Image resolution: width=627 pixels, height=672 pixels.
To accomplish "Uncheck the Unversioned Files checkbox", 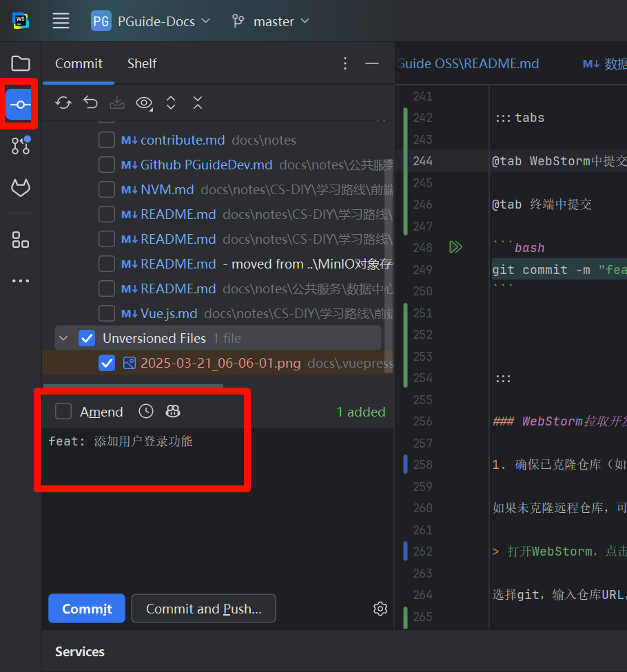I will tap(87, 338).
